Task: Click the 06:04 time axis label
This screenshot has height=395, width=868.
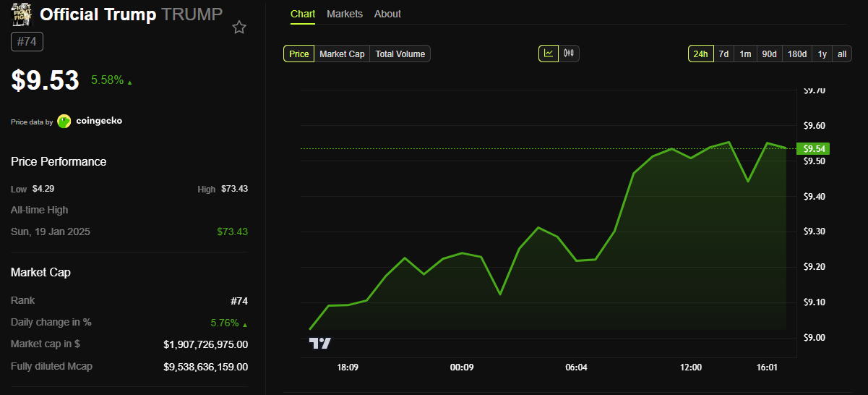Action: (576, 368)
